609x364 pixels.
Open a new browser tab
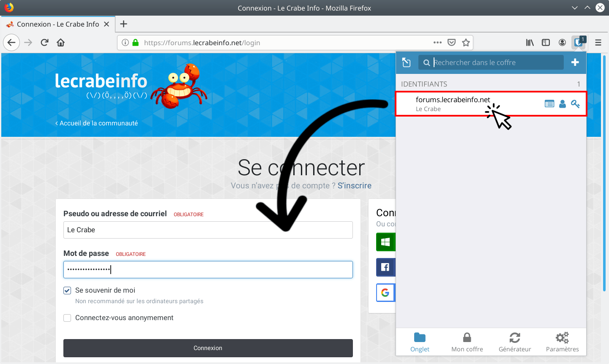(x=123, y=24)
